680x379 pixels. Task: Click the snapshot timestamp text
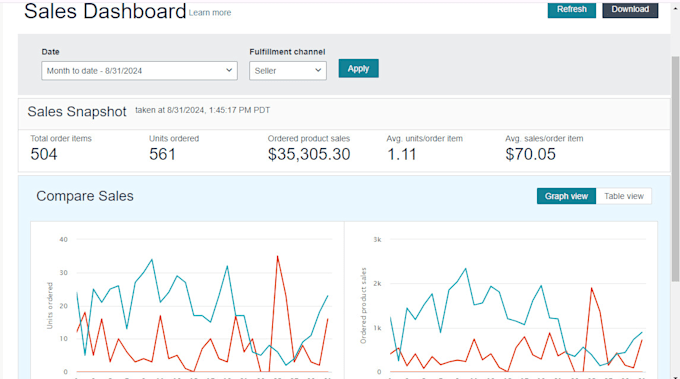click(x=203, y=110)
